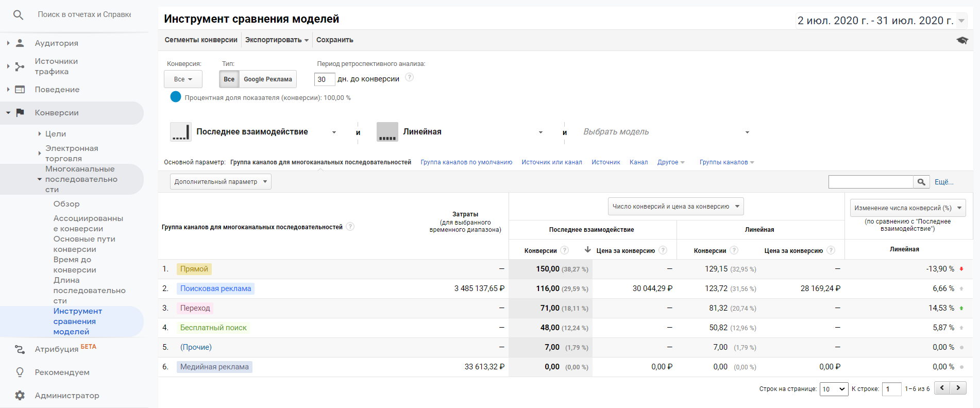Open the Бесплатный поиск channel
Image resolution: width=980 pixels, height=408 pixels.
(213, 328)
